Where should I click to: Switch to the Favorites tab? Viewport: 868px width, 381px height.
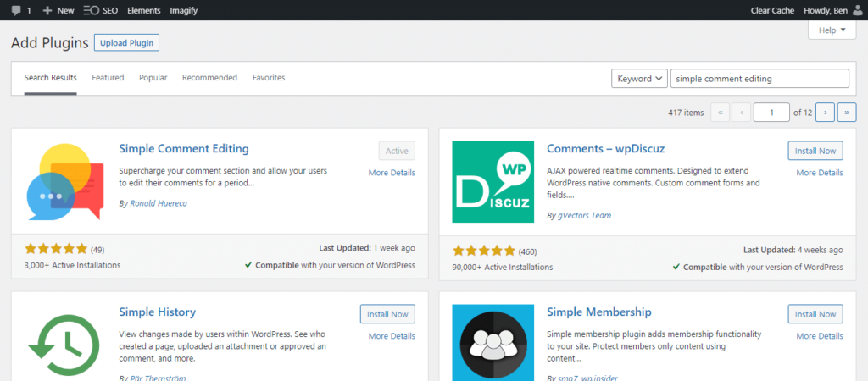[269, 77]
